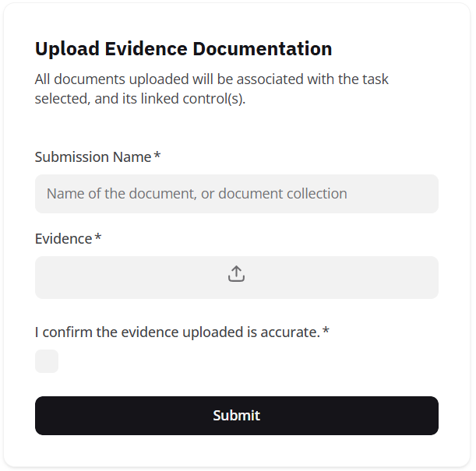Check the evidence accuracy confirmation checkbox

[x=47, y=361]
